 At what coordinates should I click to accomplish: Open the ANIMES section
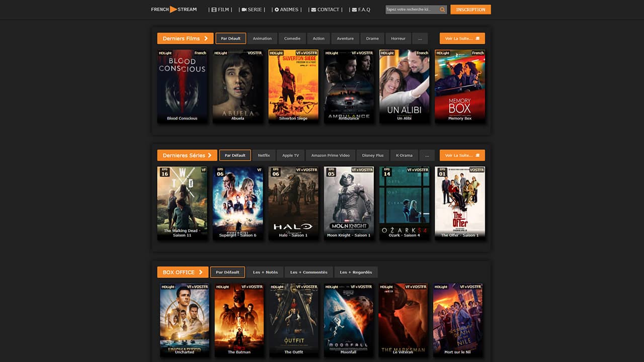click(287, 10)
